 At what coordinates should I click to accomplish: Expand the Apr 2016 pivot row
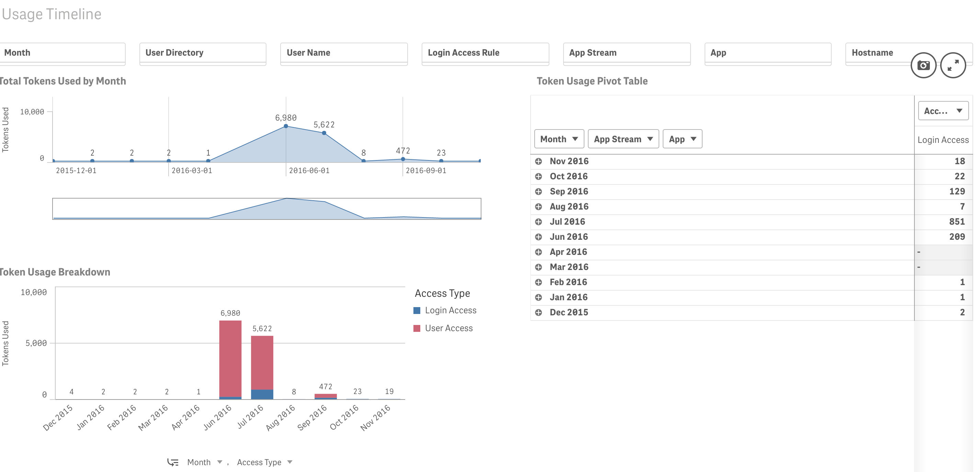538,252
